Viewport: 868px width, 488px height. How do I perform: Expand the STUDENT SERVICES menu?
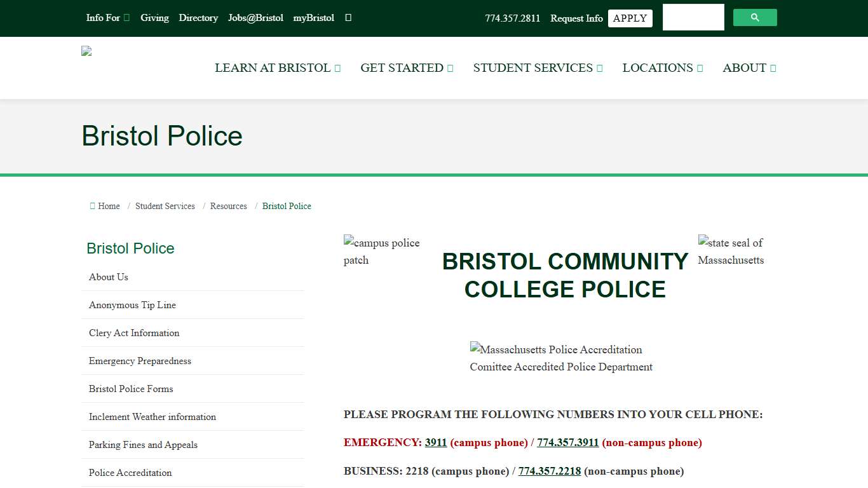[538, 68]
